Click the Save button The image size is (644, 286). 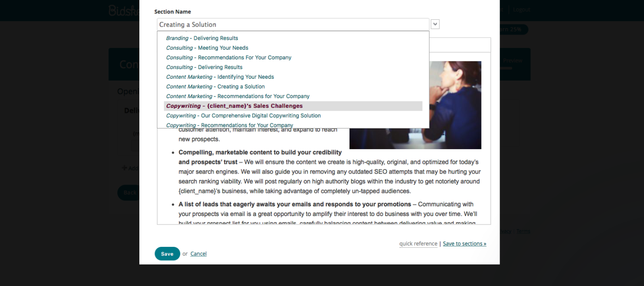tap(167, 254)
